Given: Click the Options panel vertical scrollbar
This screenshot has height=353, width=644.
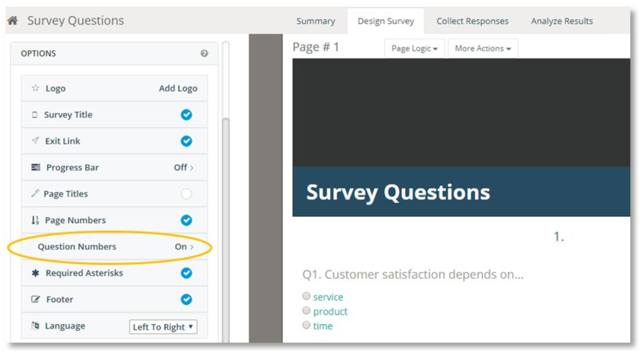Looking at the screenshot, I should click(x=226, y=209).
